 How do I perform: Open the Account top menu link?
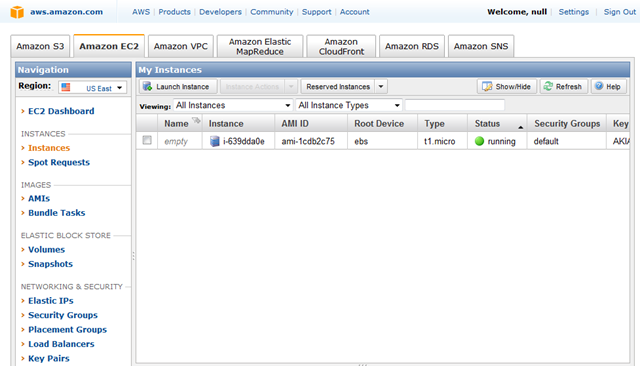coord(354,12)
